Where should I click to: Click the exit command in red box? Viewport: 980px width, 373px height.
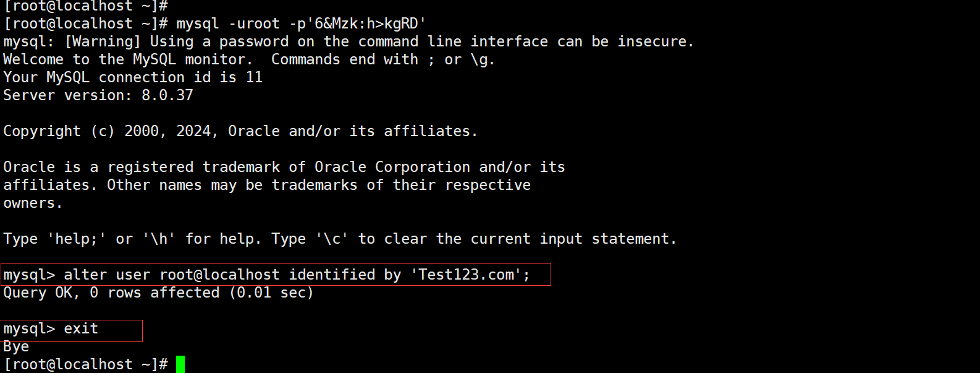tap(81, 328)
